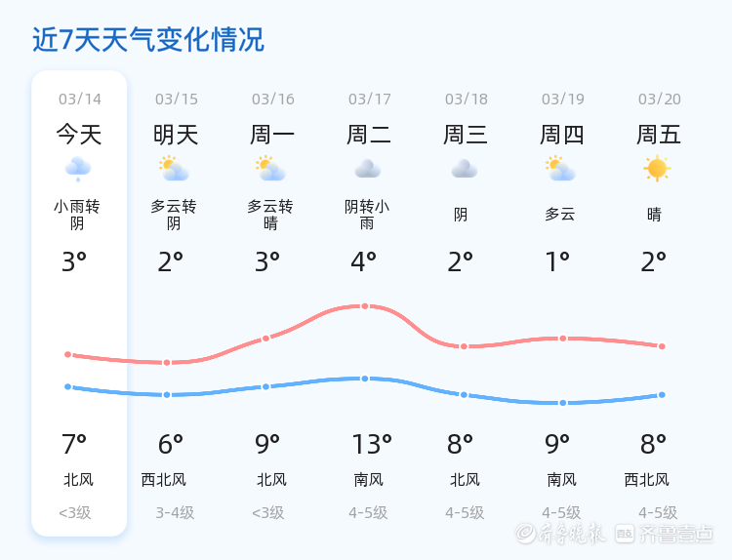
Task: Click Thursday's (周四) partly cloudy icon
Action: pyautogui.click(x=560, y=169)
